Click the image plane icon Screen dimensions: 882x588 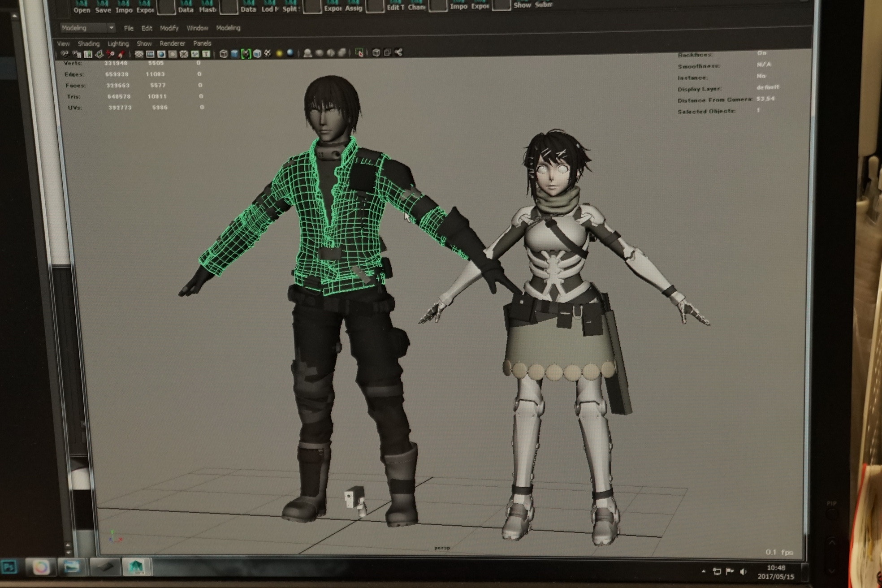(99, 54)
